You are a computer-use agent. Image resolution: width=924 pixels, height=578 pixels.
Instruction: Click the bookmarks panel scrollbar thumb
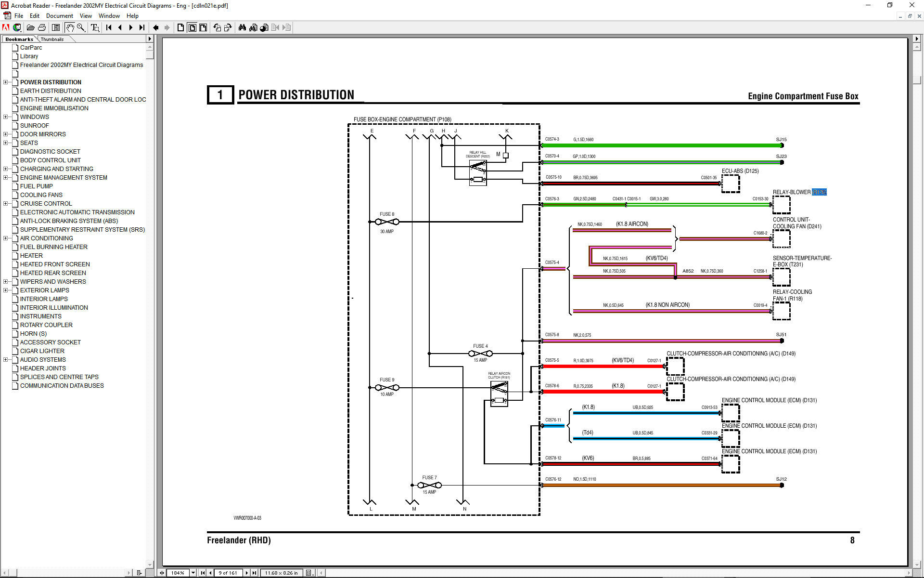150,54
